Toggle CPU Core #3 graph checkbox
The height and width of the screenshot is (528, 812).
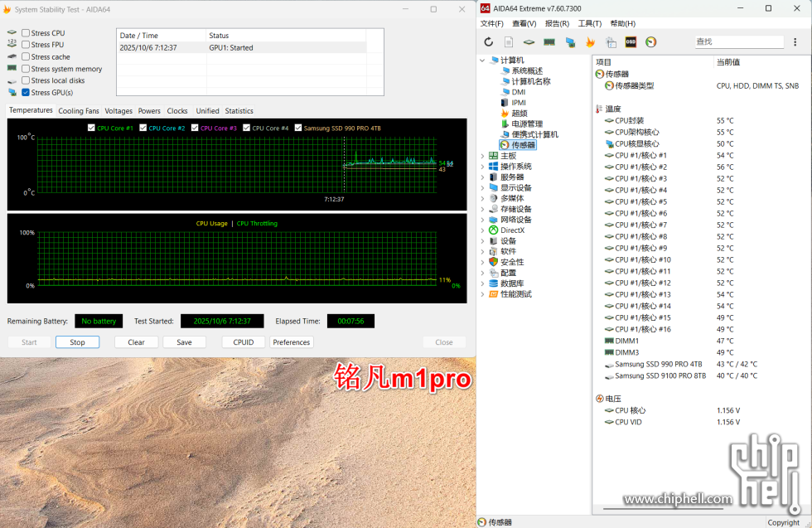pyautogui.click(x=196, y=128)
